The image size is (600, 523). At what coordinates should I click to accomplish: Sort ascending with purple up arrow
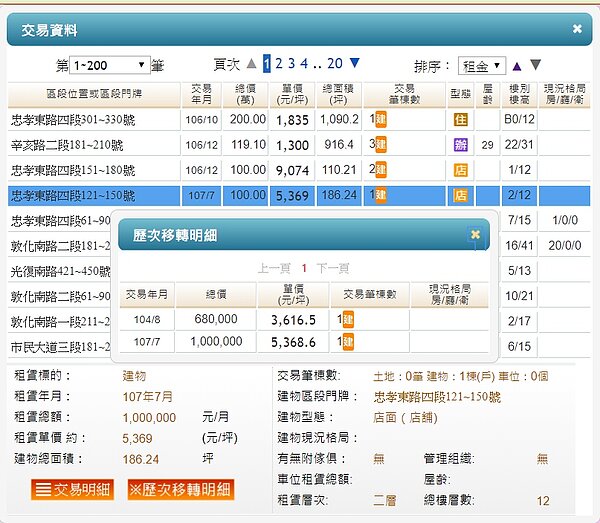click(x=517, y=67)
